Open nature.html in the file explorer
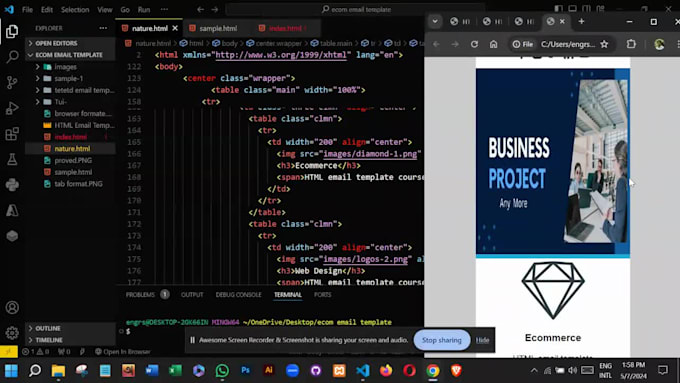This screenshot has height=383, width=680. pyautogui.click(x=72, y=149)
